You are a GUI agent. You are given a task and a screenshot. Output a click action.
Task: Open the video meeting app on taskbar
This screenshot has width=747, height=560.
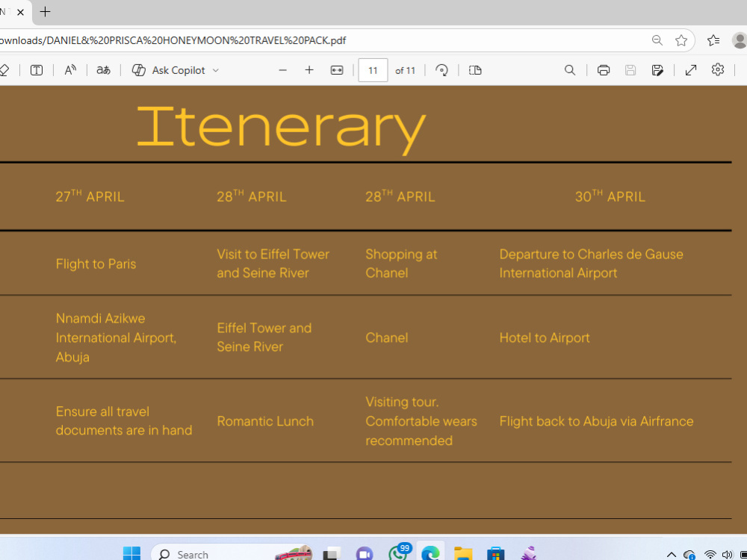365,554
